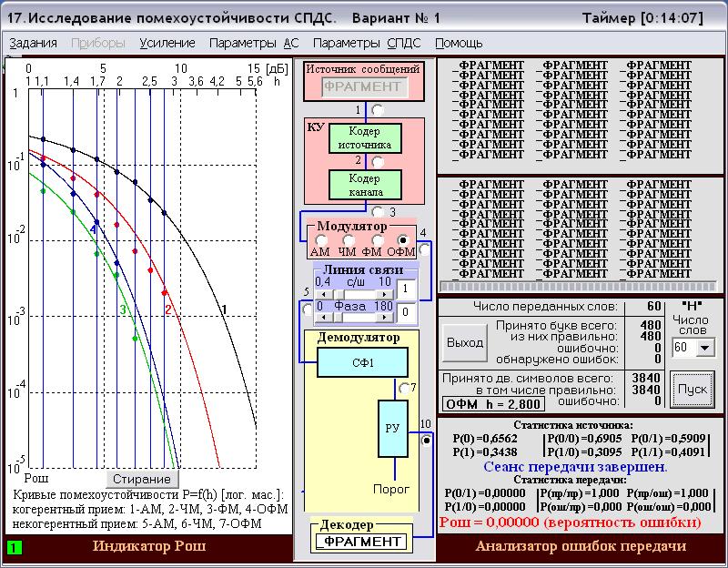Open the Задания menu

(33, 43)
